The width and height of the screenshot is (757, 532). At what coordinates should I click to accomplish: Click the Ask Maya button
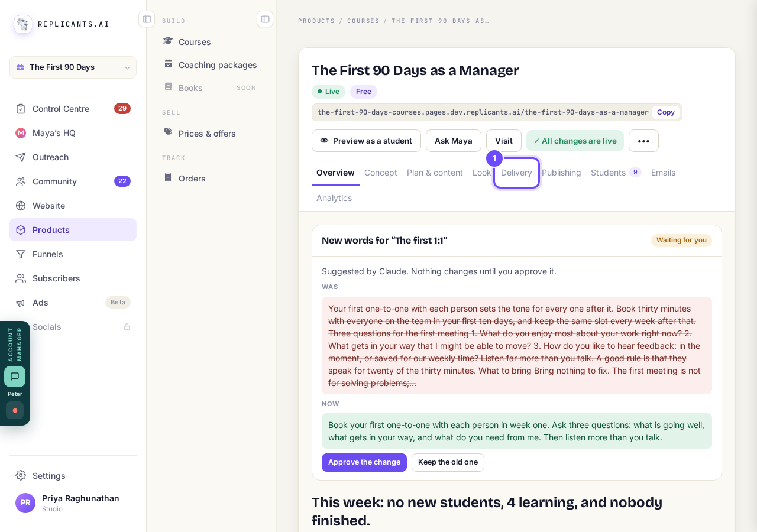[x=454, y=141]
